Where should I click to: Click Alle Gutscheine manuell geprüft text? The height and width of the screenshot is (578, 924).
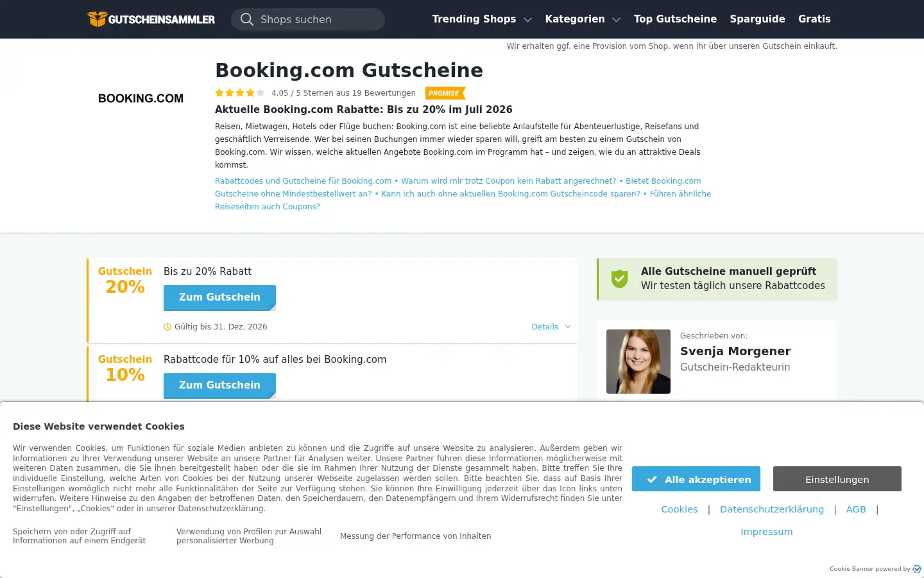728,272
